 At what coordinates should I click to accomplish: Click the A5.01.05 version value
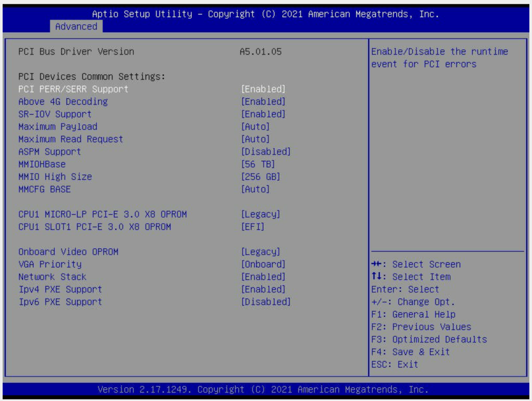click(261, 52)
